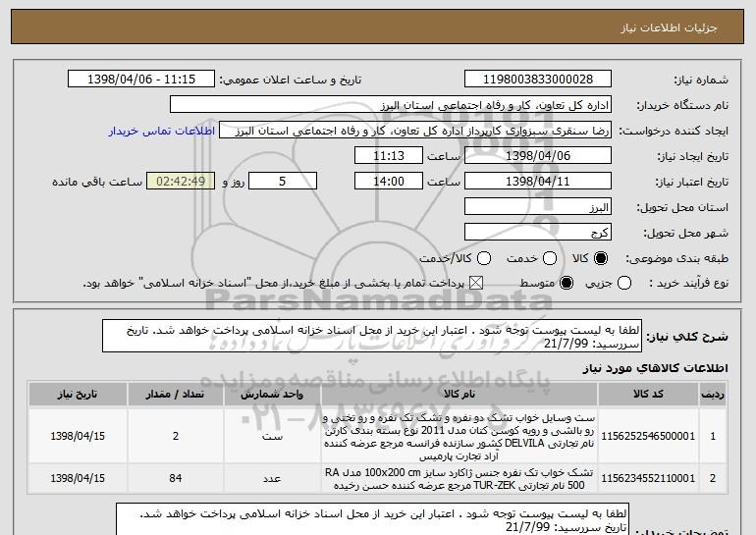The image size is (756, 535).
Task: Open the اطلاعات تماس خریدار link
Action: coord(162,132)
